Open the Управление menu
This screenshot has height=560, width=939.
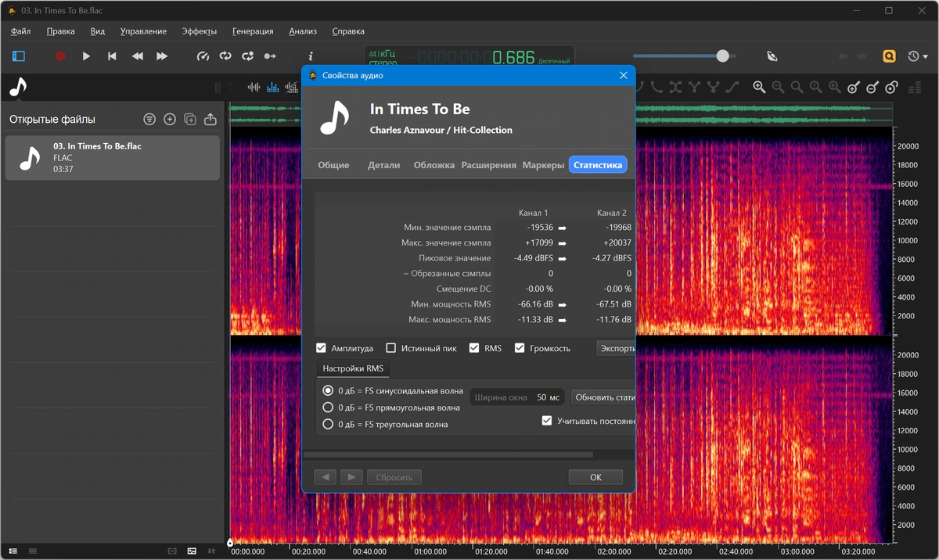click(143, 31)
